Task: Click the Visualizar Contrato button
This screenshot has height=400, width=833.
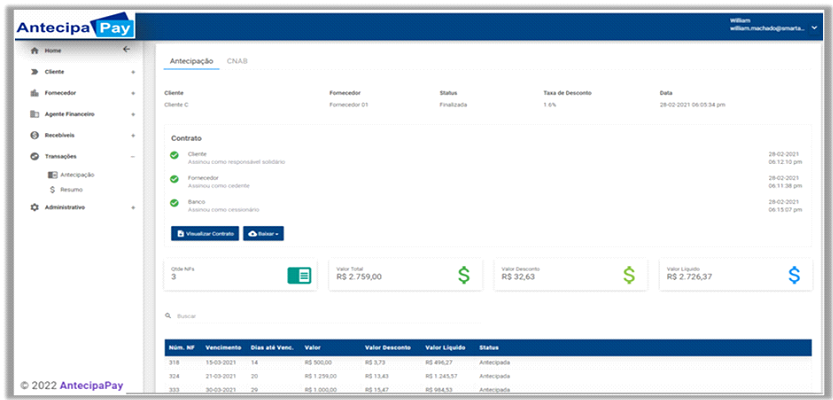Action: (x=205, y=234)
